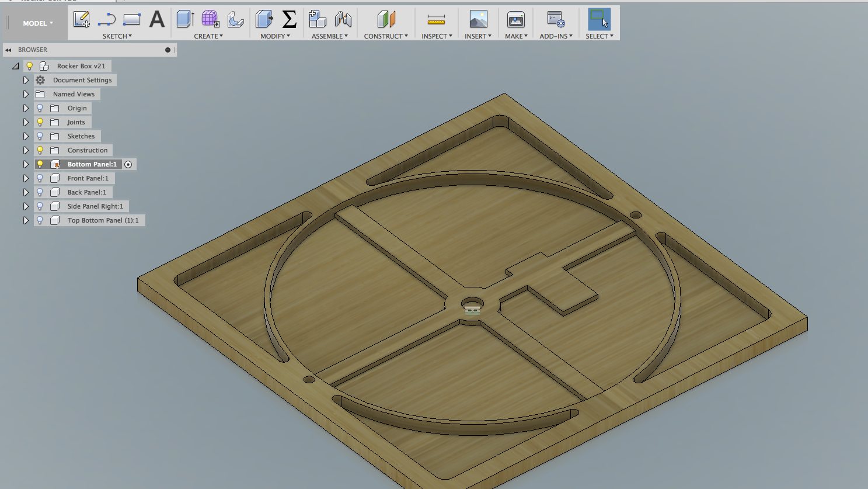The width and height of the screenshot is (868, 489).
Task: Choose the construction plane icon
Action: tap(386, 19)
